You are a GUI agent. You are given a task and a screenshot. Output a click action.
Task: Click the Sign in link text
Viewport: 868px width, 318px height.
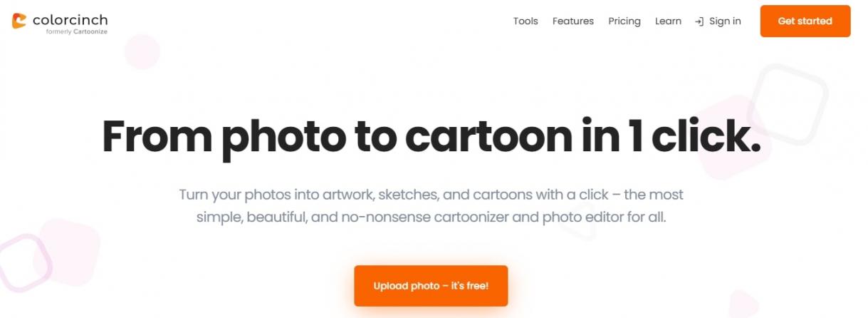coord(725,21)
